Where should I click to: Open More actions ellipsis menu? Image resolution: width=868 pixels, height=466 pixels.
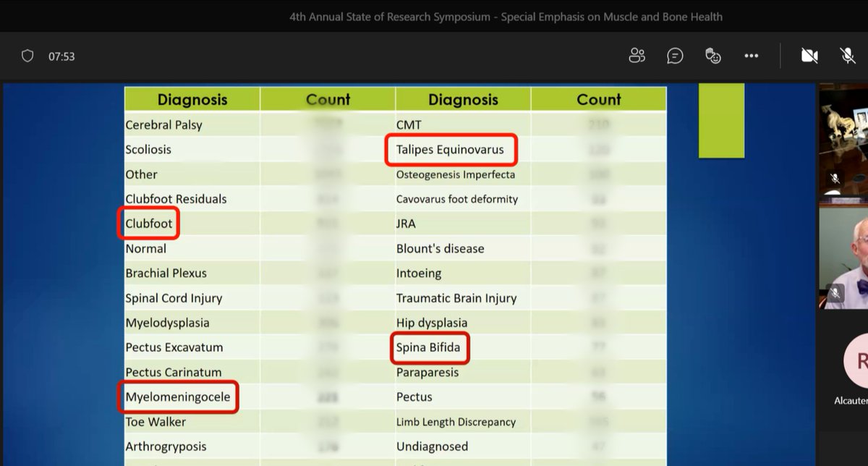point(752,56)
